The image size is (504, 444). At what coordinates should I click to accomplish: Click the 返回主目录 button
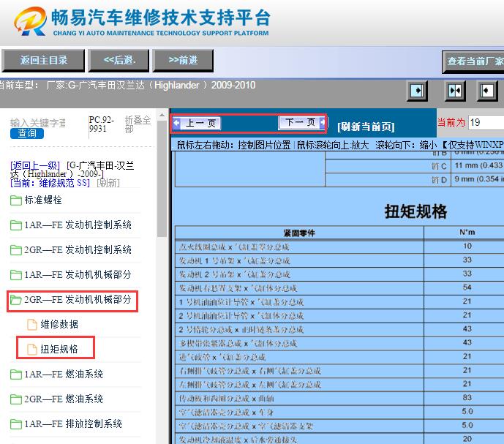(43, 60)
